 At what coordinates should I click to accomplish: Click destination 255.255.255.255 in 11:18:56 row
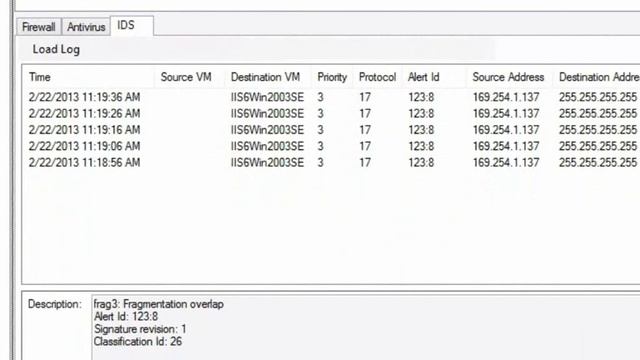(598, 162)
